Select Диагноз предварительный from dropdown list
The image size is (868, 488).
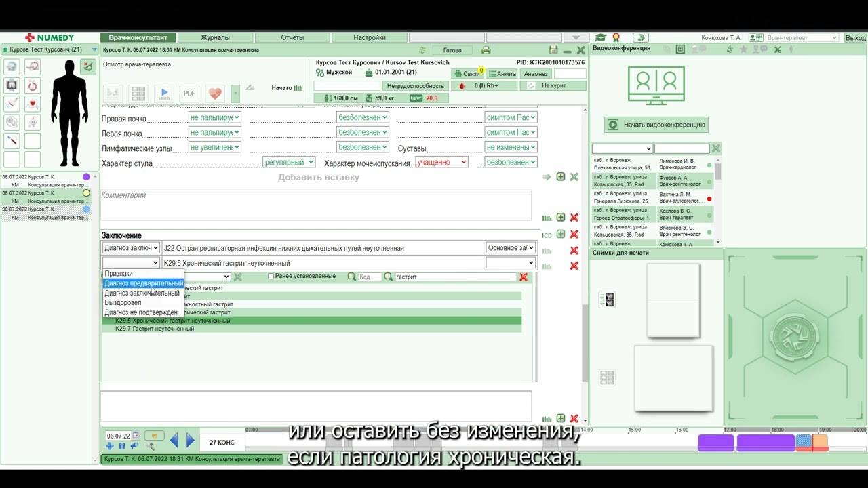point(144,283)
